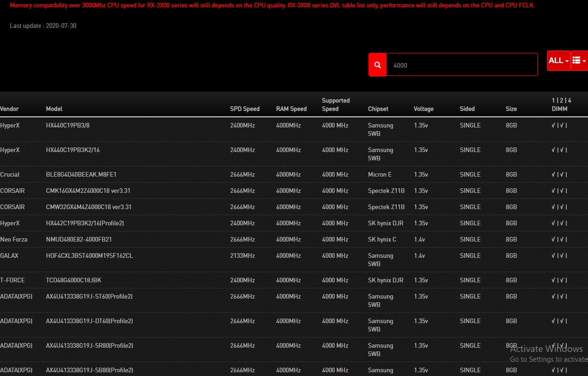Click SK hynix DJR in T-FORCE row

[x=386, y=280]
